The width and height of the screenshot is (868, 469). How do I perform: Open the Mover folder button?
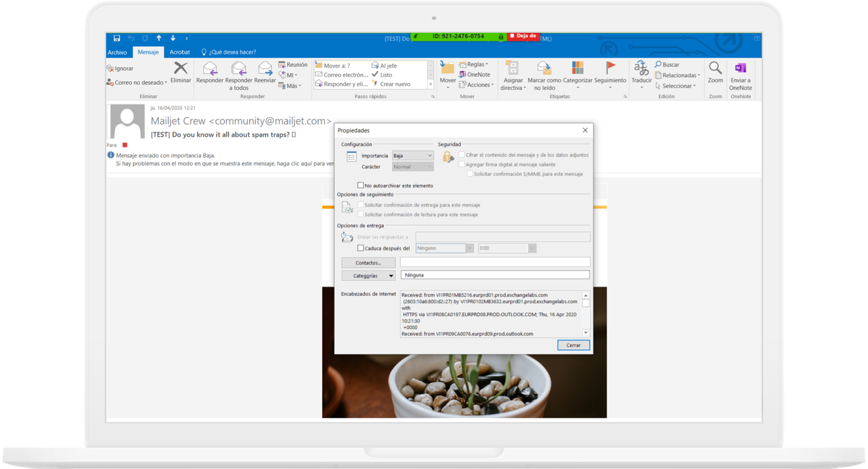coord(448,75)
